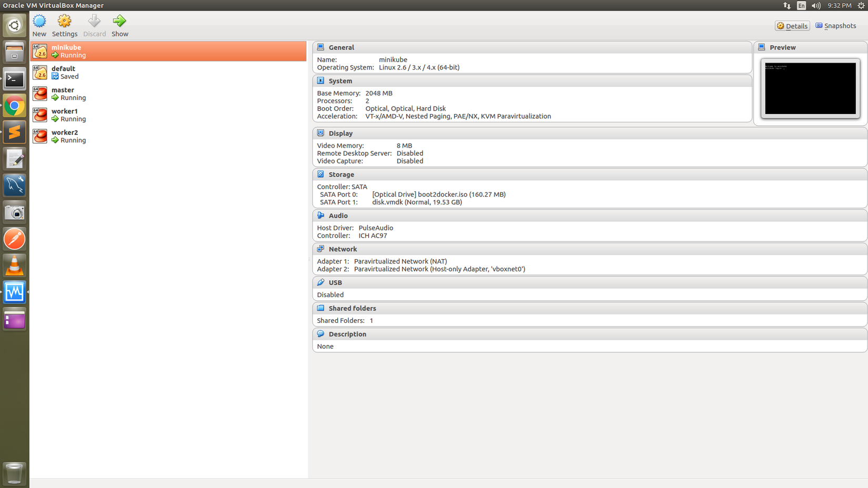
Task: Click the boot2docker.iso optical drive entry
Action: 439,195
